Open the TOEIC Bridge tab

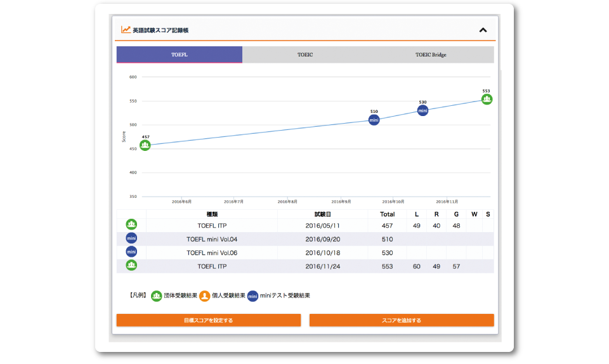coord(431,55)
